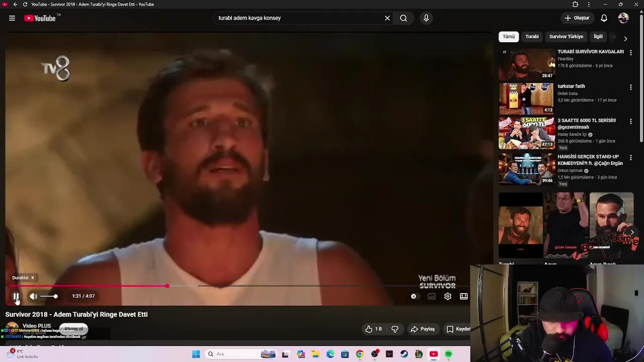Open options menu for turkstar fatih
Image resolution: width=644 pixels, height=362 pixels.
point(630,87)
